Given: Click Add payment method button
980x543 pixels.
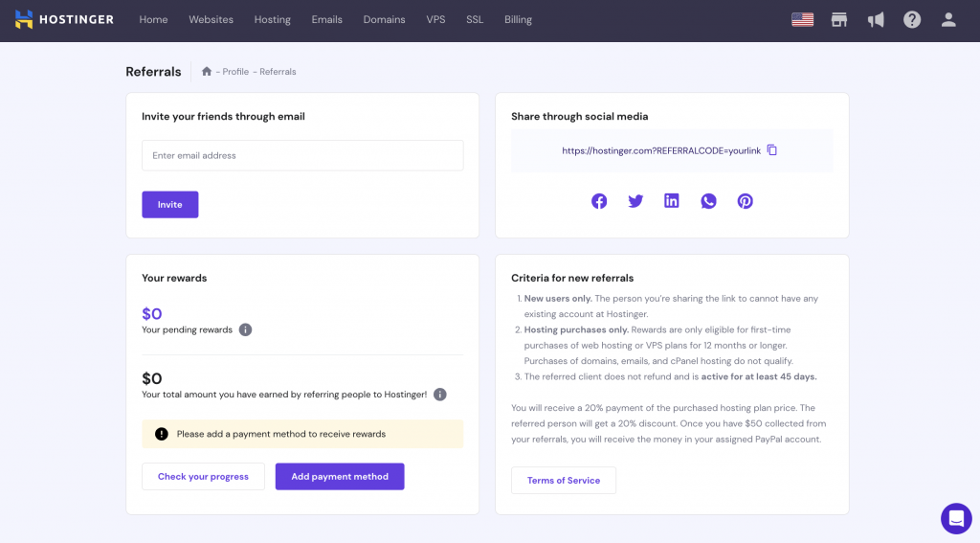Looking at the screenshot, I should 340,477.
